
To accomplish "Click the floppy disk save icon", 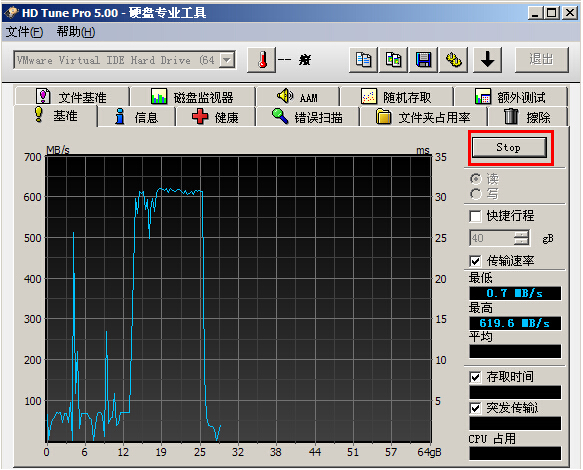I will point(423,60).
